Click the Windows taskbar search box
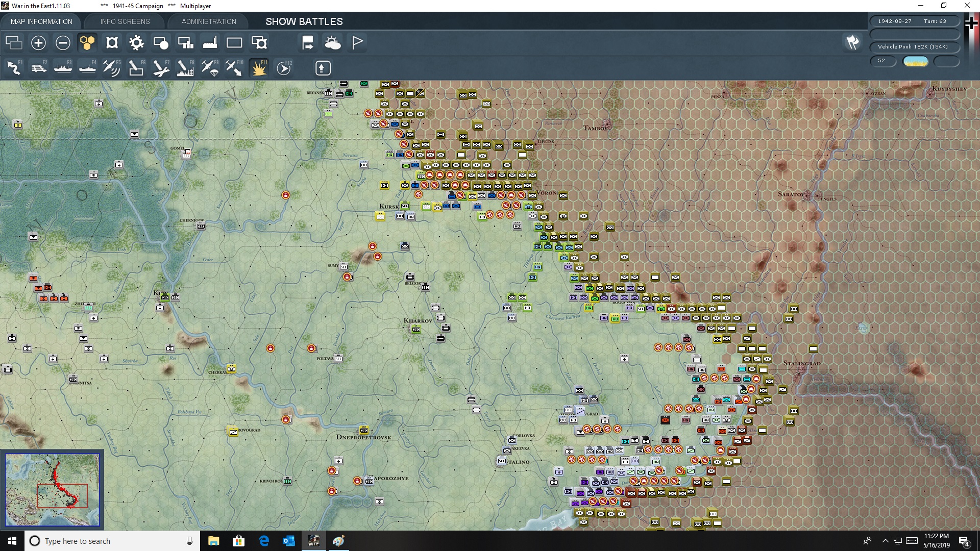Image resolution: width=980 pixels, height=551 pixels. tap(112, 541)
